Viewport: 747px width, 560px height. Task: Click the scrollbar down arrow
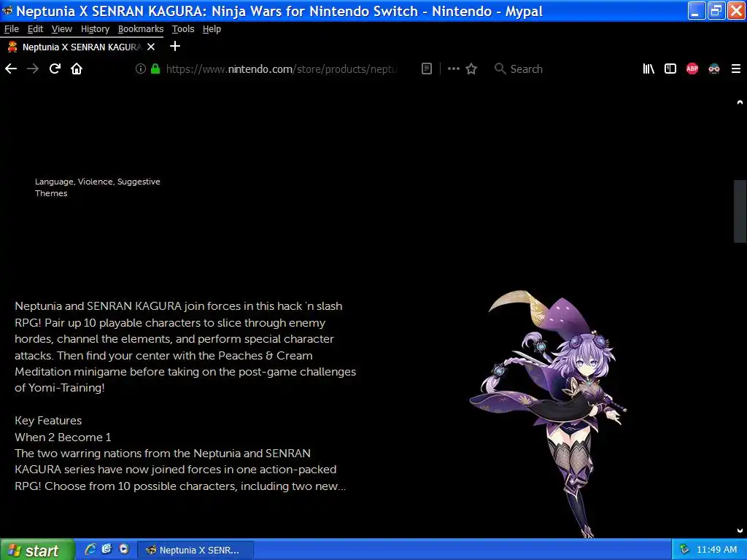[x=740, y=531]
